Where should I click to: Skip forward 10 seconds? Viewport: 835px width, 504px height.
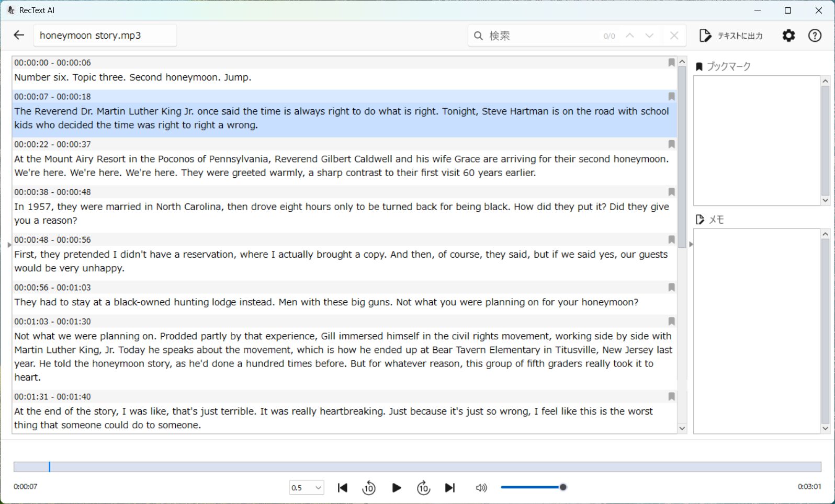[x=423, y=488]
